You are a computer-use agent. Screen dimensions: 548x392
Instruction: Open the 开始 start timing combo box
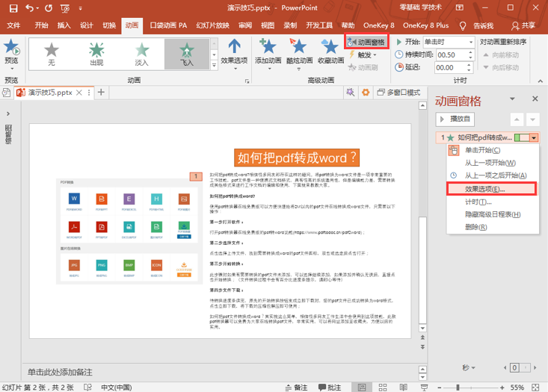[x=449, y=43]
